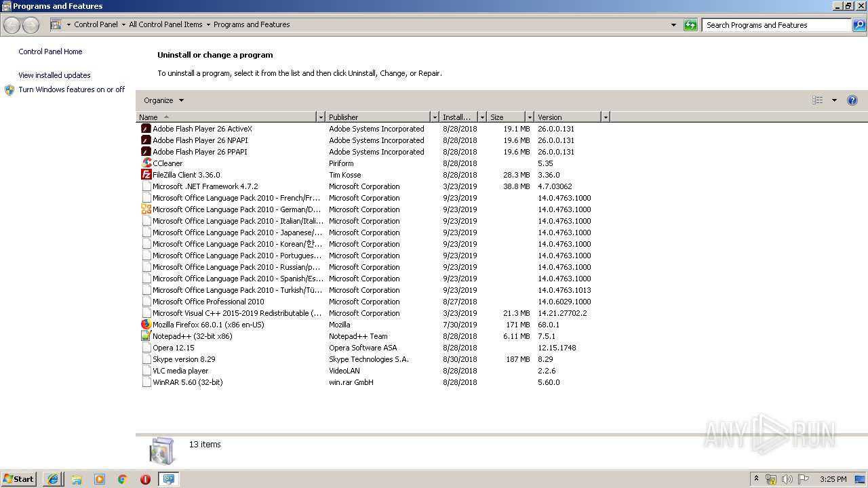Open the Publisher column filter arrow
Screen dimensions: 868x488
tap(435, 117)
